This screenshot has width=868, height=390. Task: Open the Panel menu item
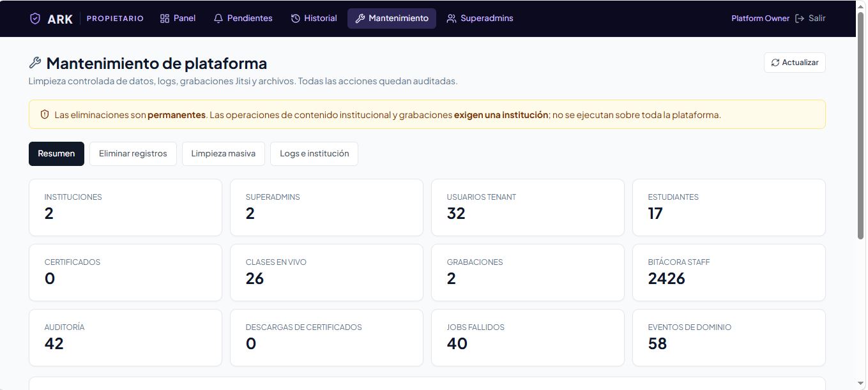pos(178,19)
